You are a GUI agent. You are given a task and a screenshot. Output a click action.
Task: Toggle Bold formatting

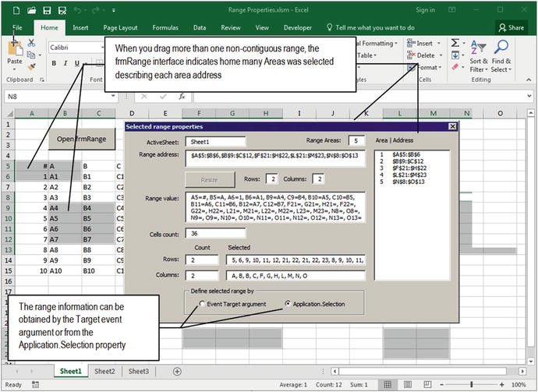point(54,63)
